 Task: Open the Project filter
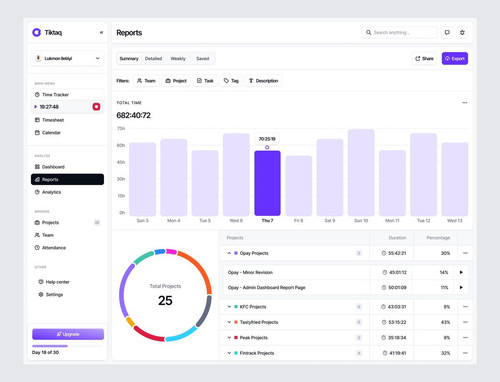[176, 81]
